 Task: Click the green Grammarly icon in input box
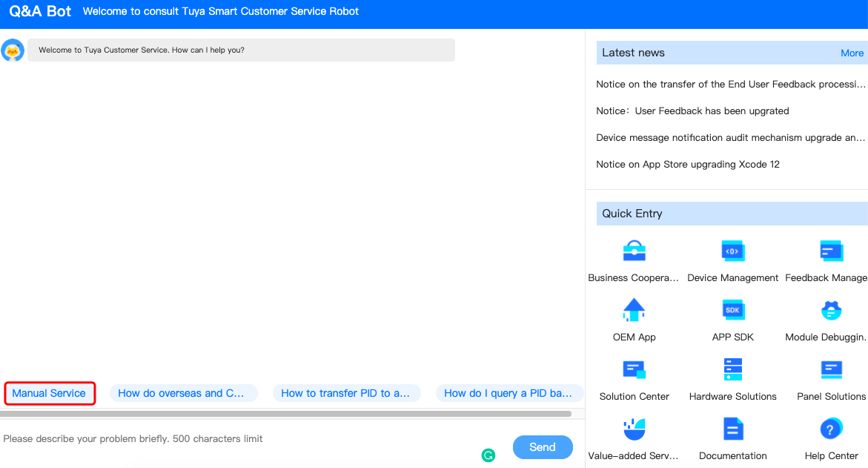click(x=488, y=455)
